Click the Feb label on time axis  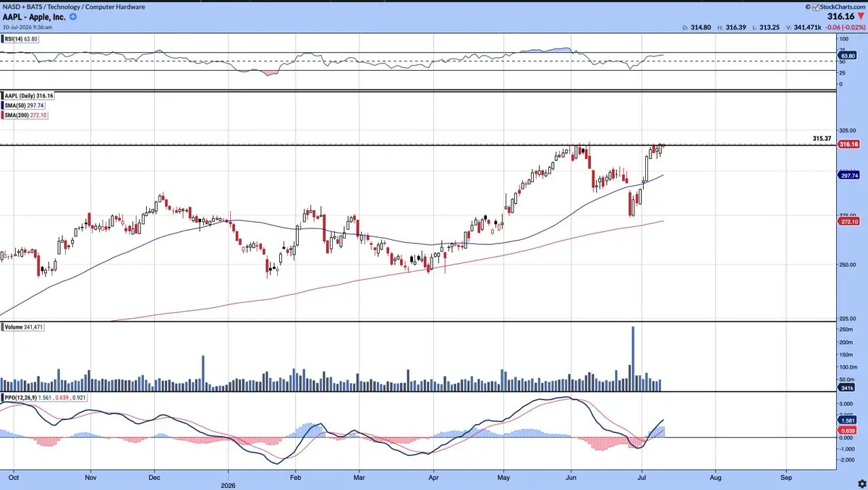point(295,477)
